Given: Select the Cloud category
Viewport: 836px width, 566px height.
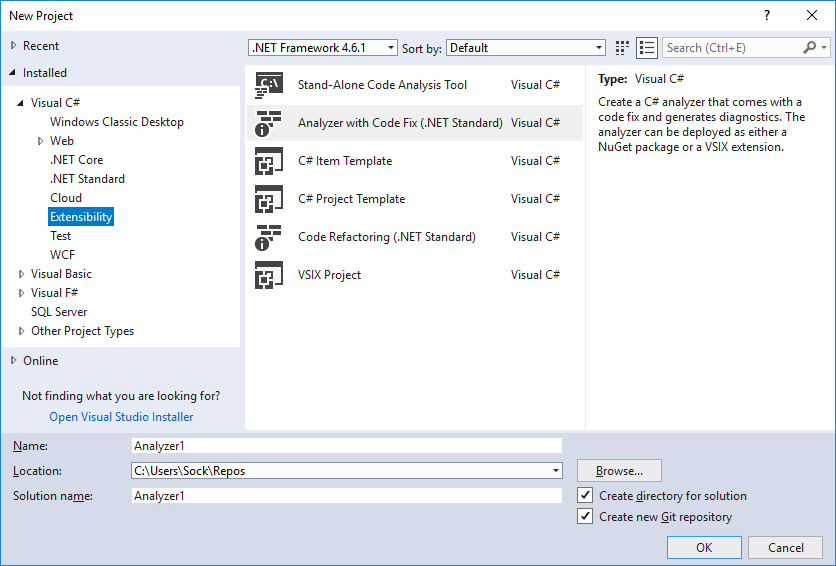Looking at the screenshot, I should [x=66, y=198].
